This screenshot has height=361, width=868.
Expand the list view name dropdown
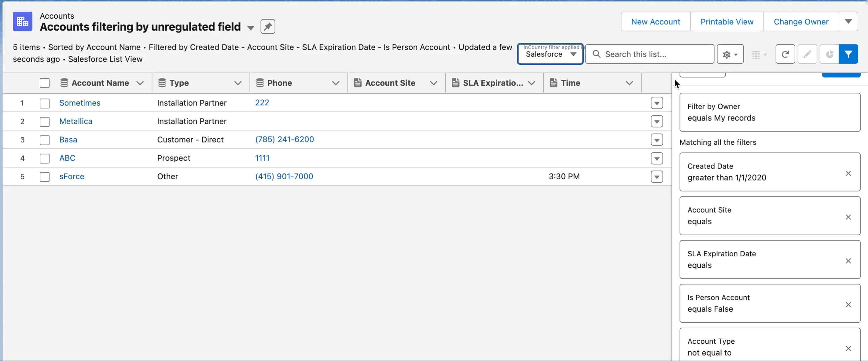250,28
